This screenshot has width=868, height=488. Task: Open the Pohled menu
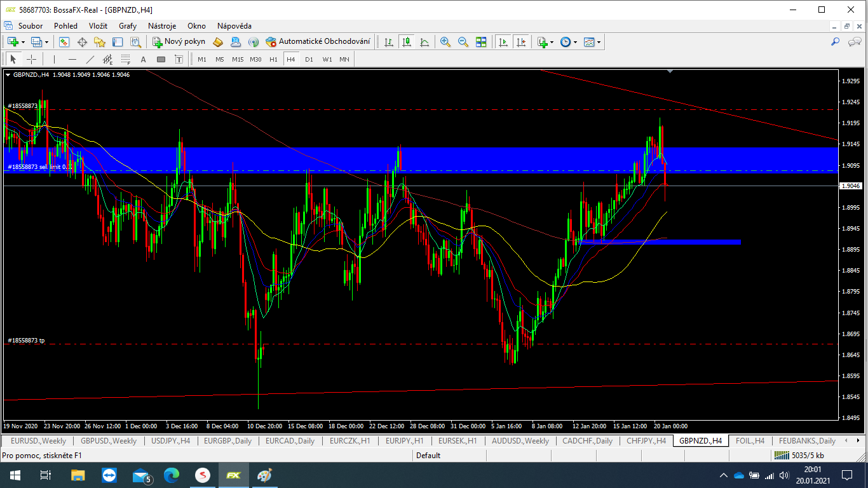coord(65,26)
